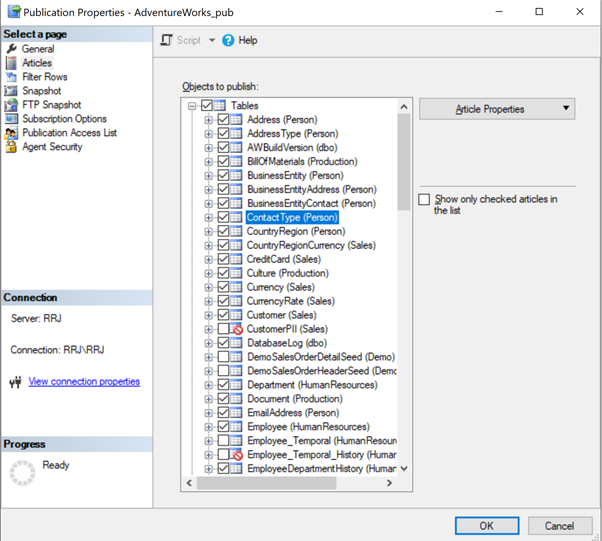Viewport: 602px width, 541px height.
Task: Click the table icon beside CreditCard (Sales)
Action: tap(236, 259)
